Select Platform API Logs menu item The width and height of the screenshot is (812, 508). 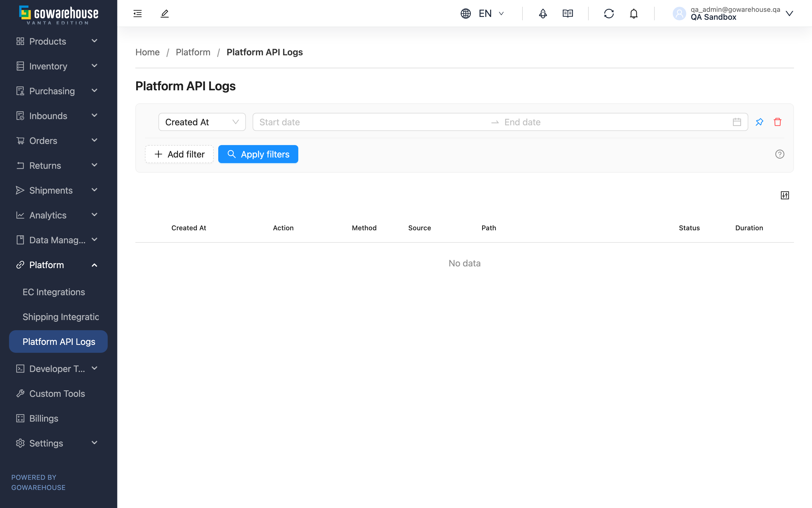(x=58, y=342)
